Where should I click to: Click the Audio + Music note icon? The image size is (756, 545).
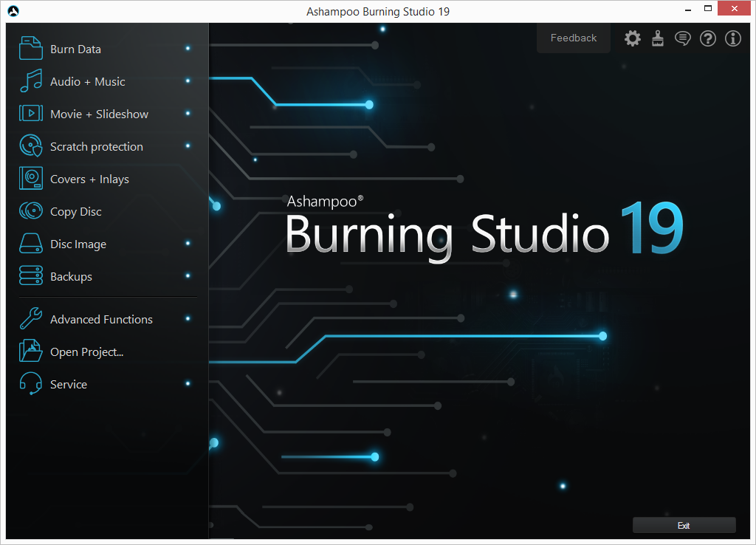(31, 80)
